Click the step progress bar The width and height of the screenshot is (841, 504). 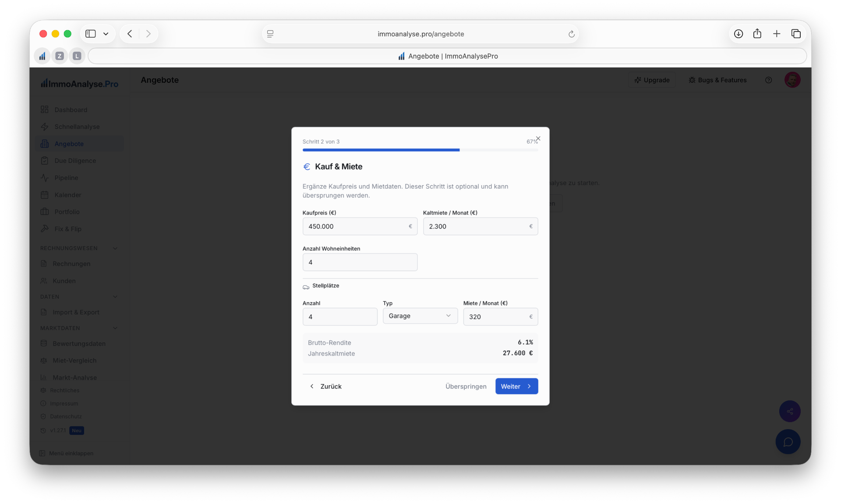pyautogui.click(x=420, y=150)
